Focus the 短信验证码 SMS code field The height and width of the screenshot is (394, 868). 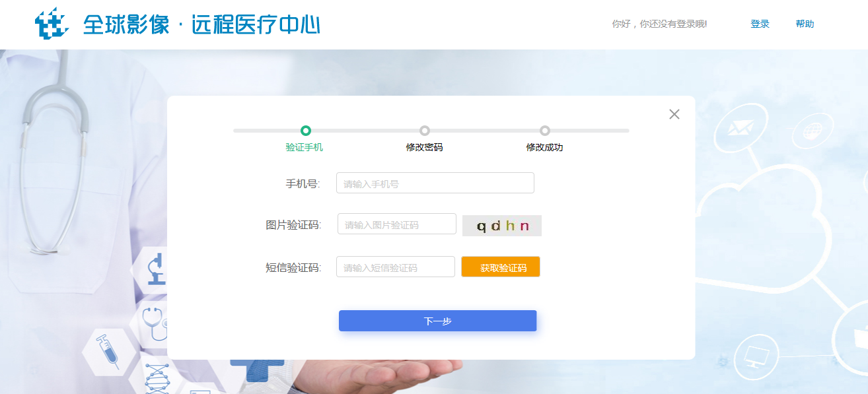(x=395, y=267)
